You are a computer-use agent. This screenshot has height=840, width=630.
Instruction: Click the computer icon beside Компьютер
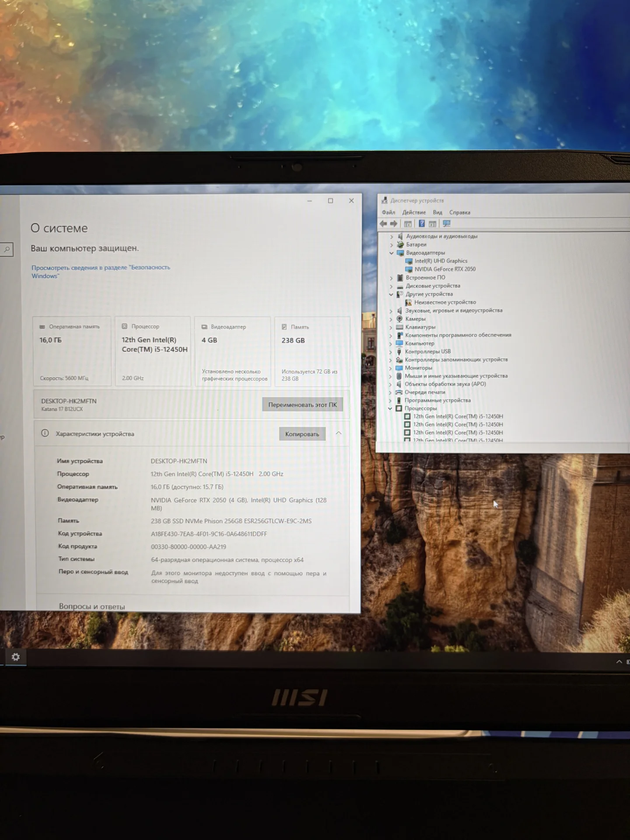(x=399, y=343)
